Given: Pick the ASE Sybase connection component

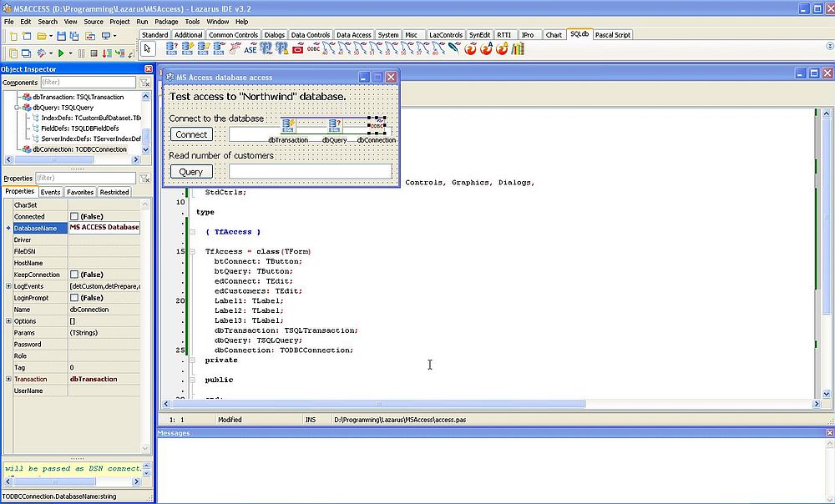Looking at the screenshot, I should [250, 49].
